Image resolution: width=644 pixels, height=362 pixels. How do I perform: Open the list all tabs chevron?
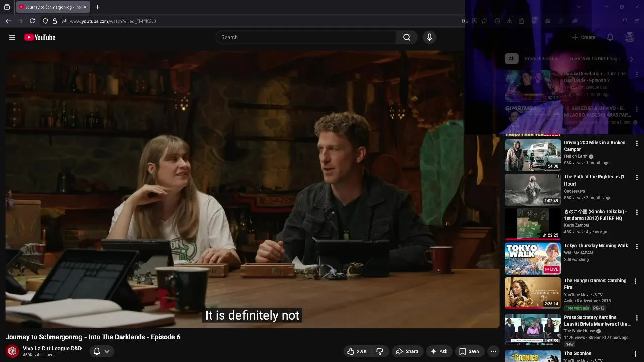(579, 7)
